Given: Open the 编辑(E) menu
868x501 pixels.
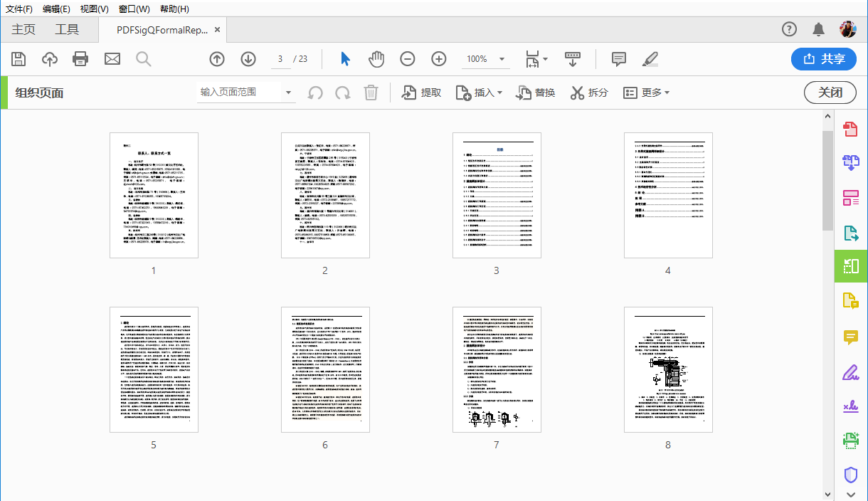Looking at the screenshot, I should coord(56,9).
